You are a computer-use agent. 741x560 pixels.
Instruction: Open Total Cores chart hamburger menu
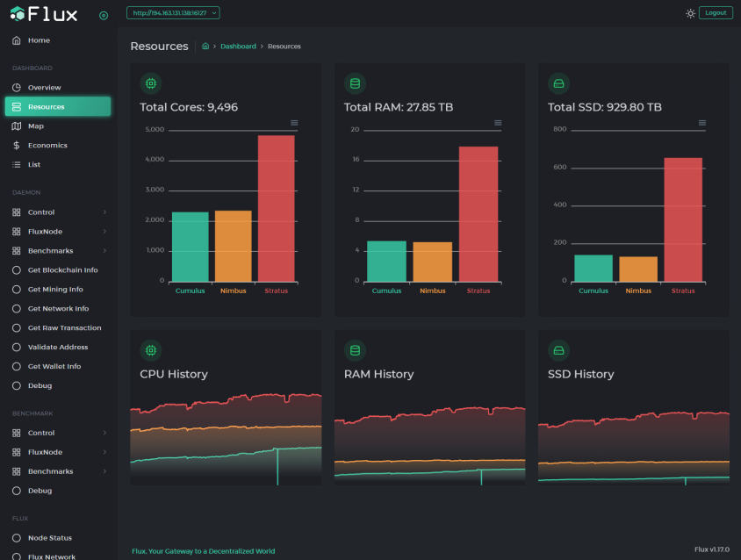294,123
